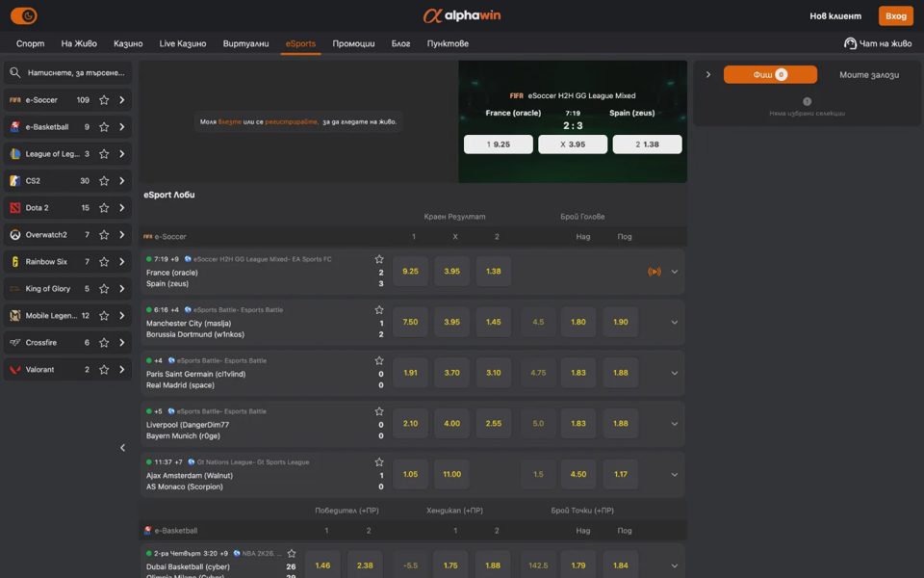Star the France vs Spain match
The width and height of the screenshot is (924, 578).
(x=379, y=259)
